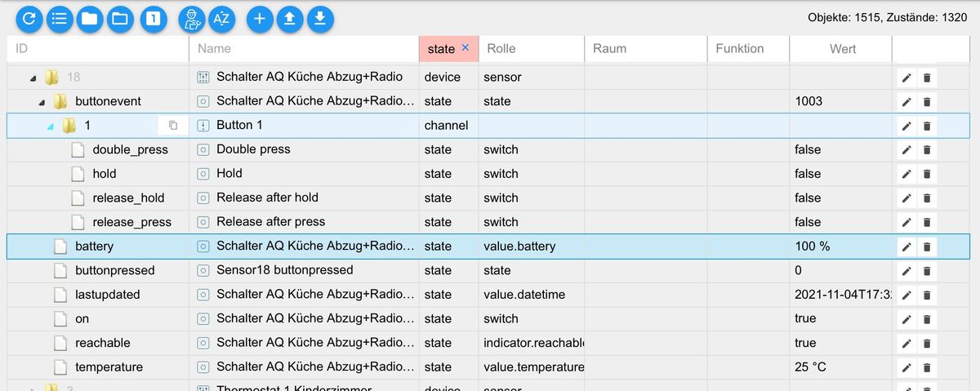Delete the temperature object
Screen dimensions: 980x391
pos(927,367)
